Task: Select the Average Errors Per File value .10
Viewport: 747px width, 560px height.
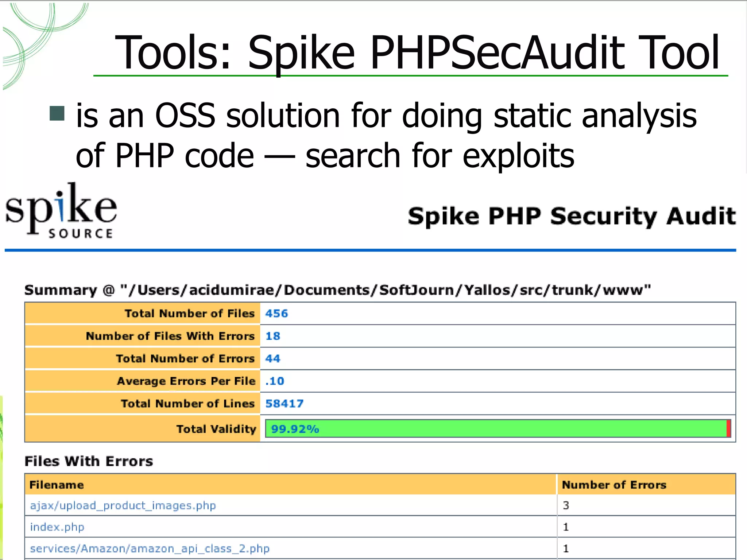Action: pos(274,381)
